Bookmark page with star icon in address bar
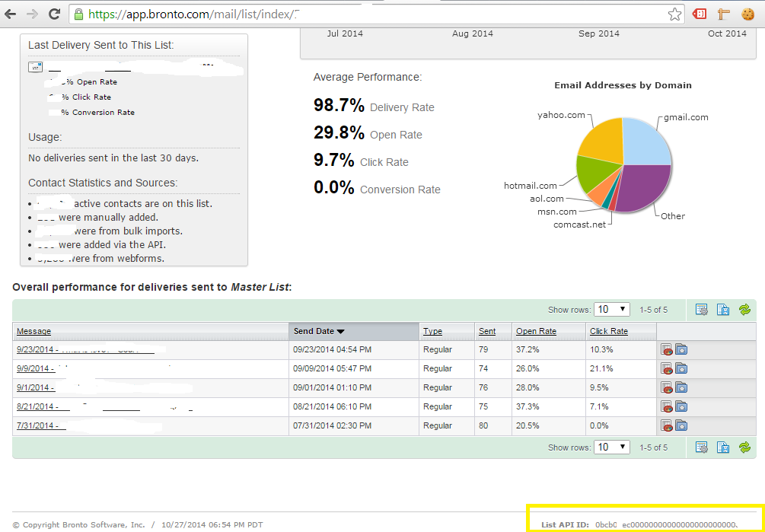The width and height of the screenshot is (765, 532). click(x=674, y=14)
